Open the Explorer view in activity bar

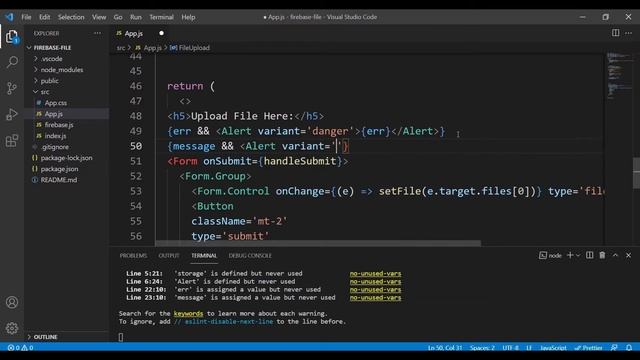(12, 37)
